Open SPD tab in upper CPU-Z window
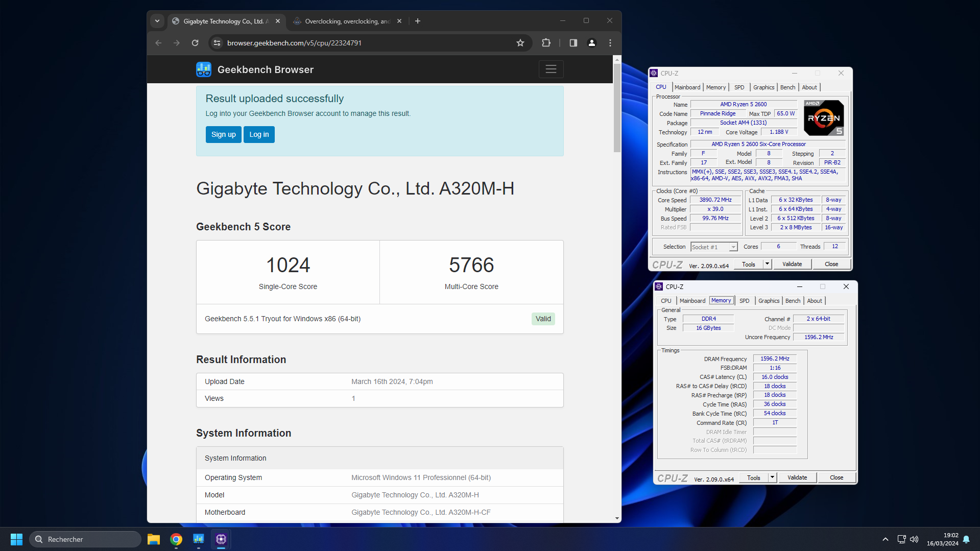The width and height of the screenshot is (980, 551). 739,87
